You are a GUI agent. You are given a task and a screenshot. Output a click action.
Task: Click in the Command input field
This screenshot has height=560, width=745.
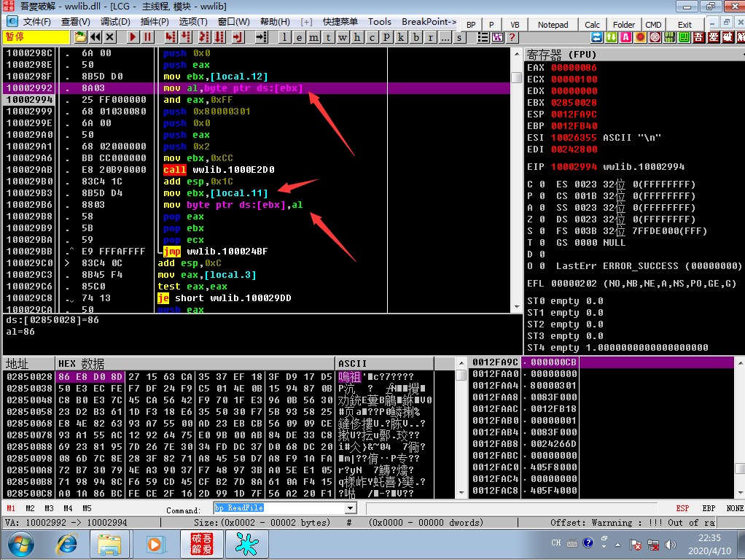[x=279, y=508]
